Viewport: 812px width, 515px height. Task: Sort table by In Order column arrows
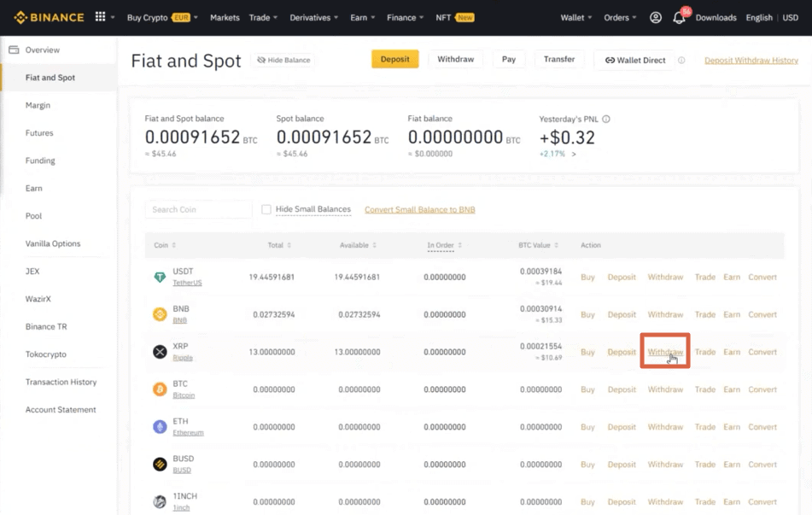460,245
